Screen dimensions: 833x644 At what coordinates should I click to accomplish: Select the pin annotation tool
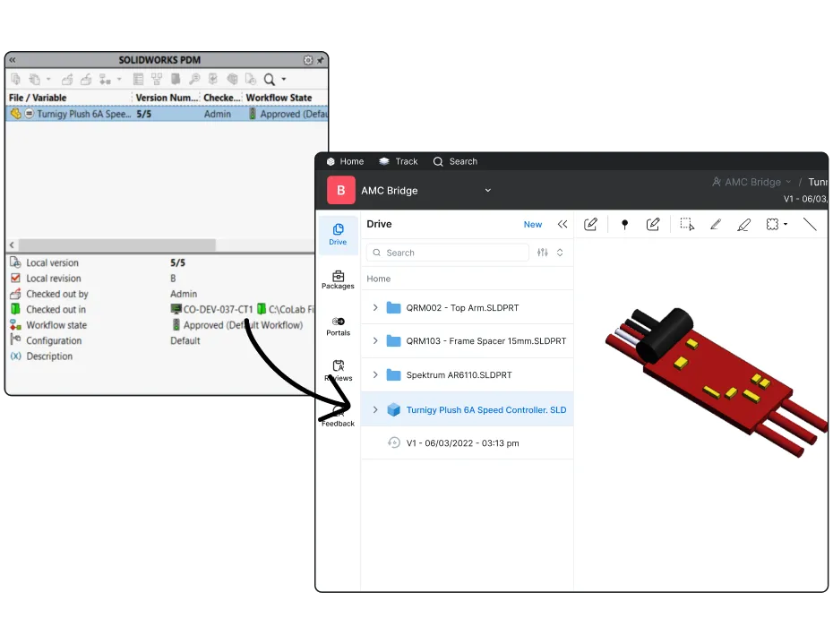point(624,224)
